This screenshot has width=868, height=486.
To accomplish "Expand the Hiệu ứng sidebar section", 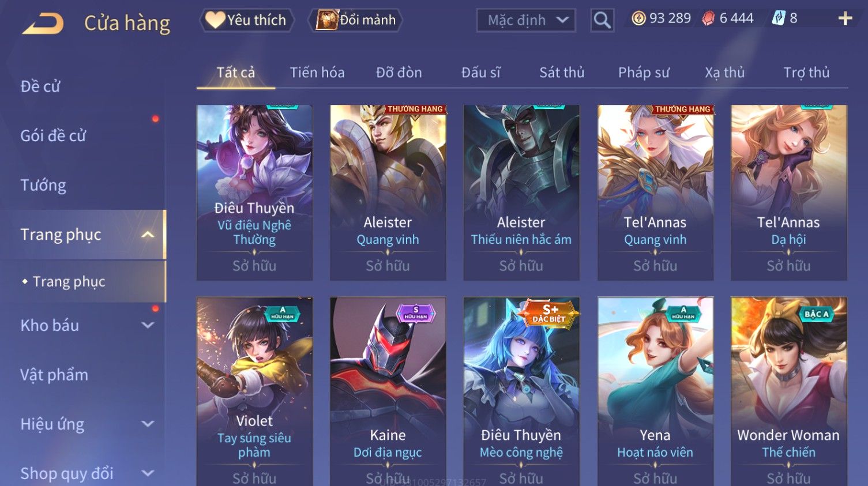I will click(148, 424).
